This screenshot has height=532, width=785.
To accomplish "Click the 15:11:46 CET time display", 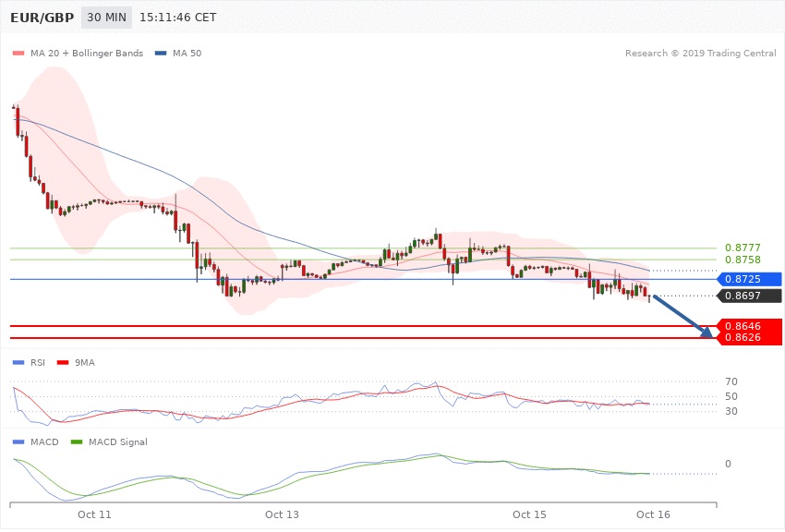I will tap(177, 18).
